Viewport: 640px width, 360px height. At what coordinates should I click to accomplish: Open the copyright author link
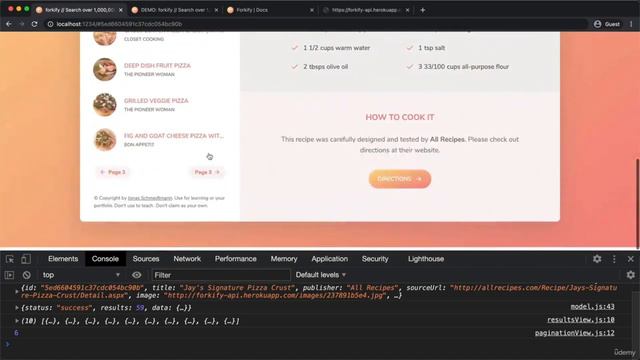[x=150, y=198]
